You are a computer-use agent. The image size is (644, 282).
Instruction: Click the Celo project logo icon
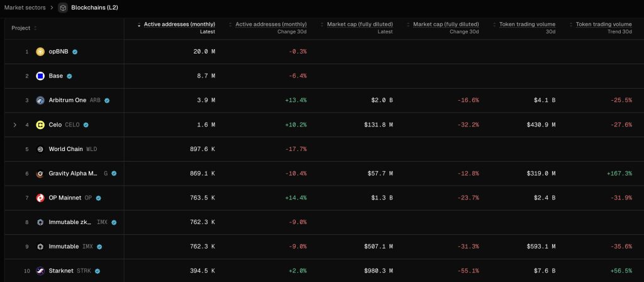[x=40, y=125]
